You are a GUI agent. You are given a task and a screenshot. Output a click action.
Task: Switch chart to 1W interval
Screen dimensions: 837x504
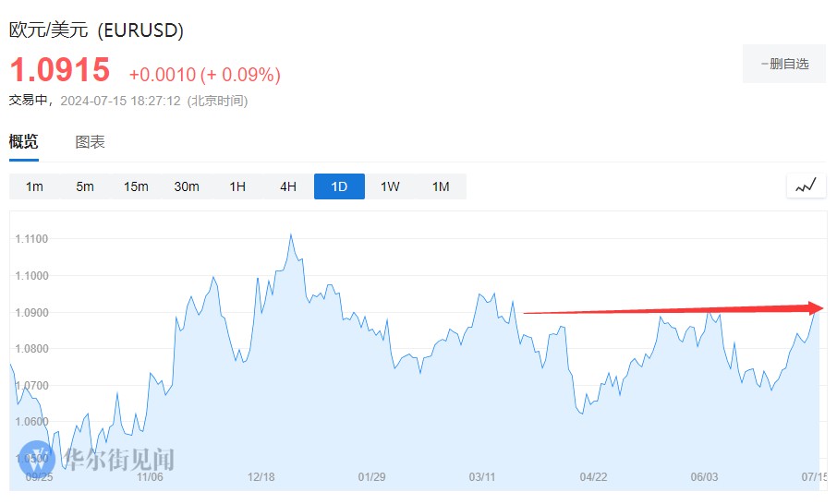390,186
